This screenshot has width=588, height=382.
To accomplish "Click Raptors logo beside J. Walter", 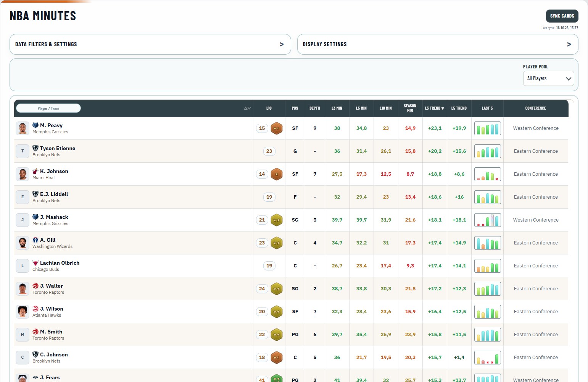I will 35,286.
